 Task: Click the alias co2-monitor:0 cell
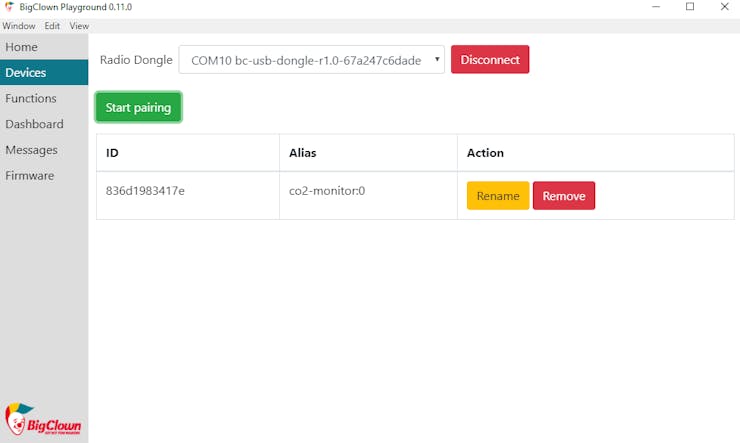pyautogui.click(x=368, y=195)
